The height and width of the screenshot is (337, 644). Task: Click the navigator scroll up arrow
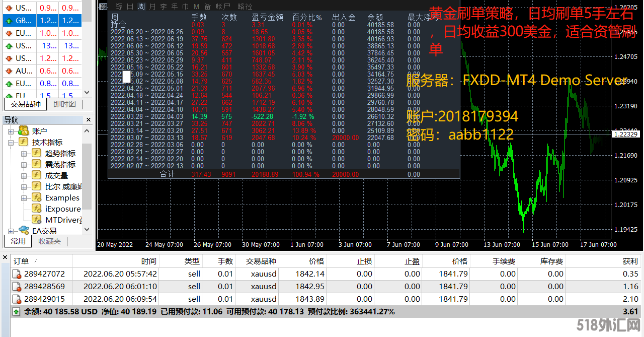tap(87, 131)
